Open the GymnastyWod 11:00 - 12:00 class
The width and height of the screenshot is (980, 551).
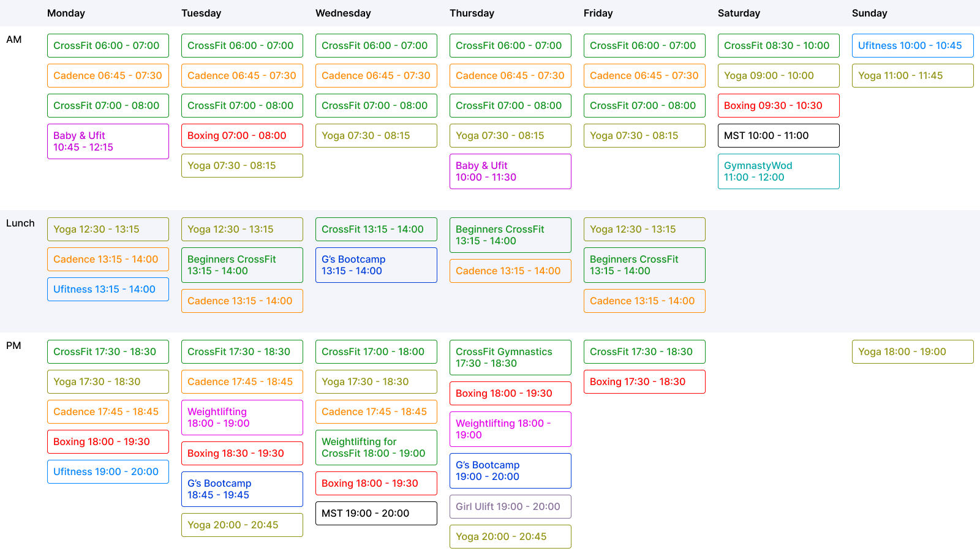[x=778, y=171]
